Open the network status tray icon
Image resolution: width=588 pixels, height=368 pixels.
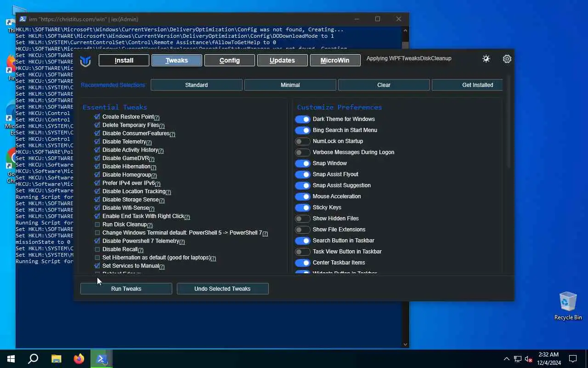pos(518,359)
